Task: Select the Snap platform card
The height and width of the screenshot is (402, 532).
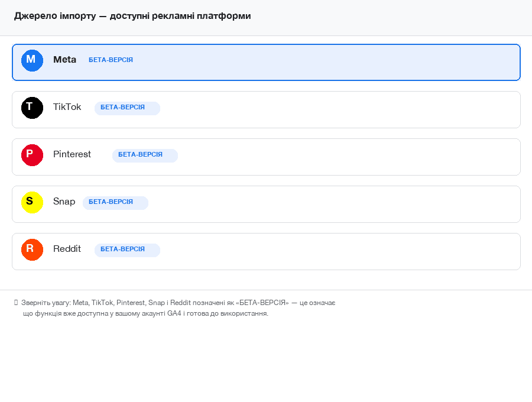Action: 266,204
